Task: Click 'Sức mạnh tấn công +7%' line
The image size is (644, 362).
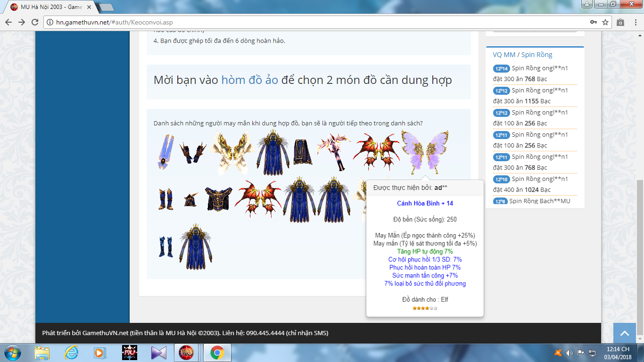Action: [425, 276]
